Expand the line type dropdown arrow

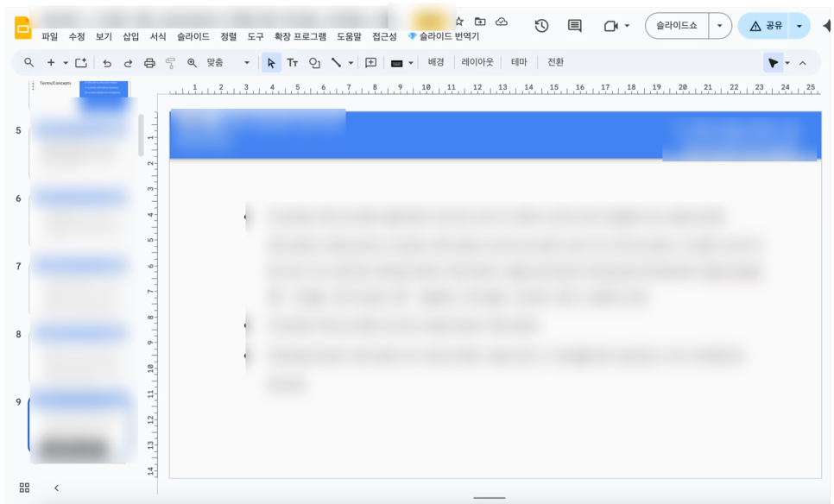coord(351,63)
